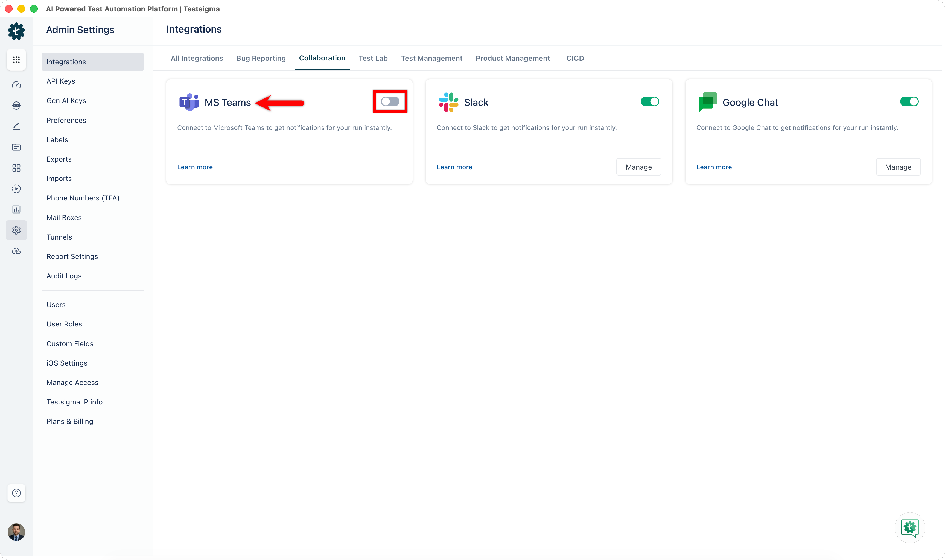Click the user profile avatar
Viewport: 945px width, 560px height.
pyautogui.click(x=16, y=532)
